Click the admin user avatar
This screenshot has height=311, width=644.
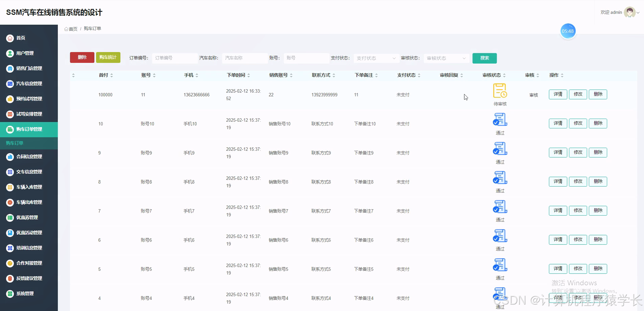[629, 12]
